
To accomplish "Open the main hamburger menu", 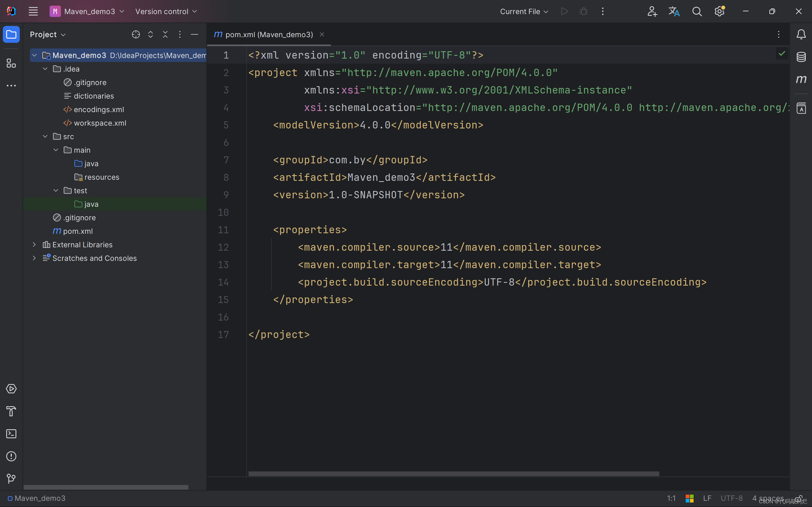I will (x=33, y=11).
